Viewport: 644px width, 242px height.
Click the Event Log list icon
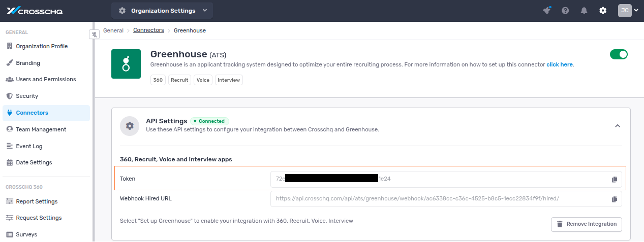[10, 146]
